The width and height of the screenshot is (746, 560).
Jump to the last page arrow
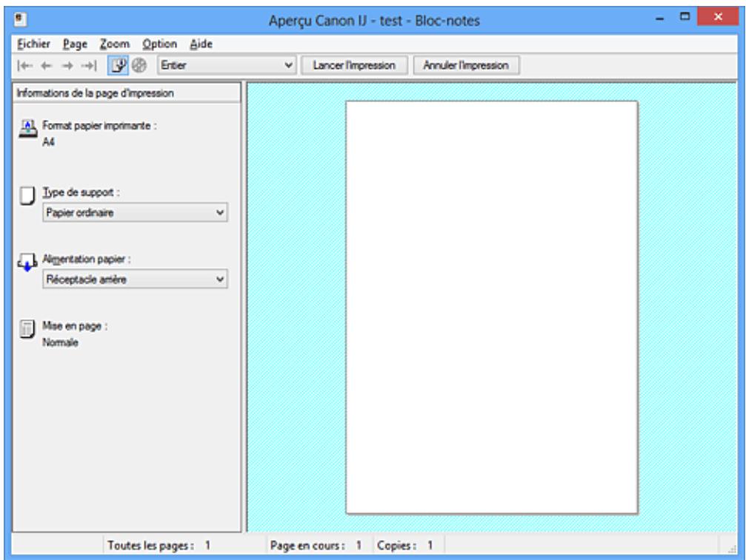(x=89, y=66)
